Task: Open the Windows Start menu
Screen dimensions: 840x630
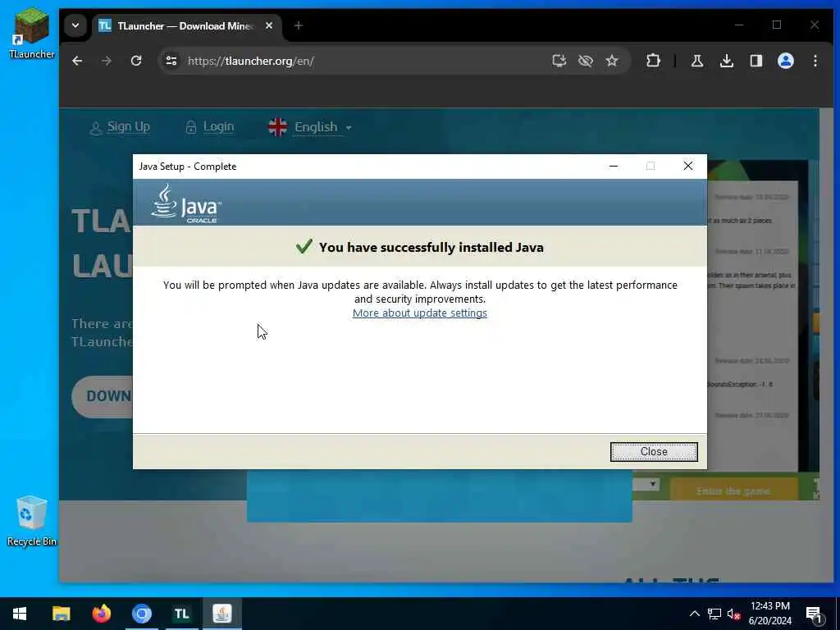Action: 20,614
